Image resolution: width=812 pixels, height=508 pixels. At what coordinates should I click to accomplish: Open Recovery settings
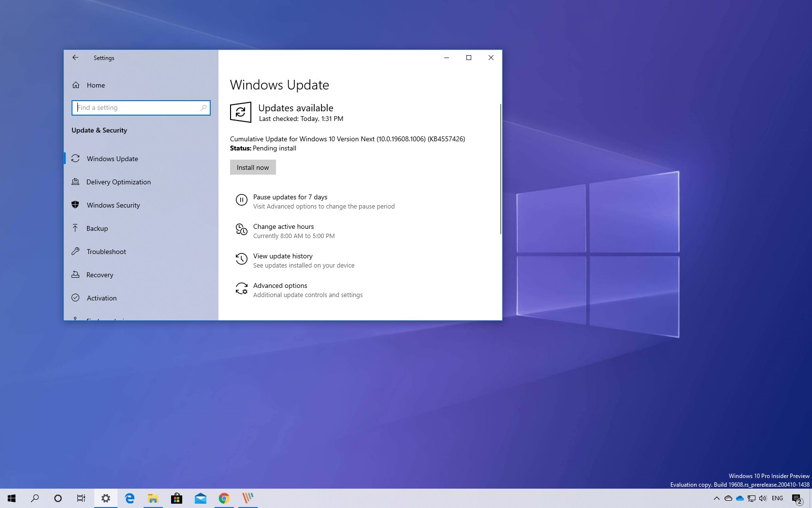[100, 275]
